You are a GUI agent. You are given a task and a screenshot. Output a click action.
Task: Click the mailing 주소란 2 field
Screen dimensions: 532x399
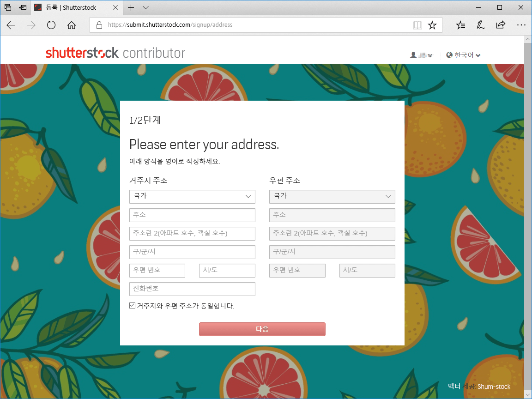point(332,233)
